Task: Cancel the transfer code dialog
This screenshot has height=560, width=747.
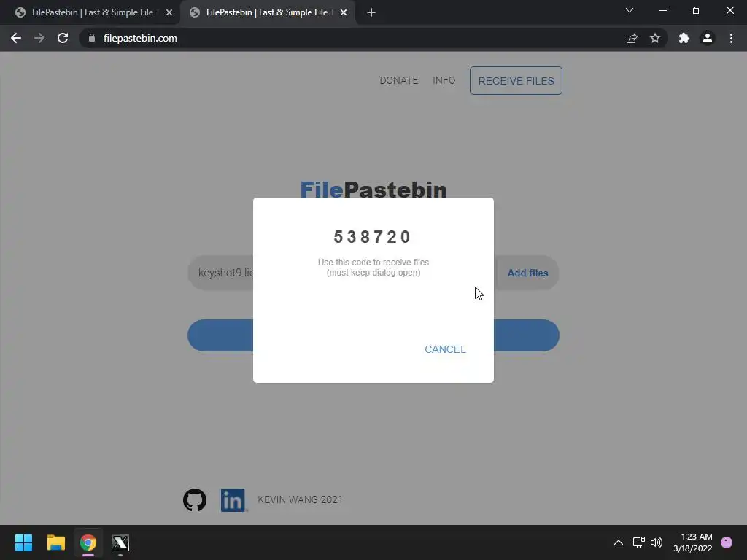Action: (446, 349)
